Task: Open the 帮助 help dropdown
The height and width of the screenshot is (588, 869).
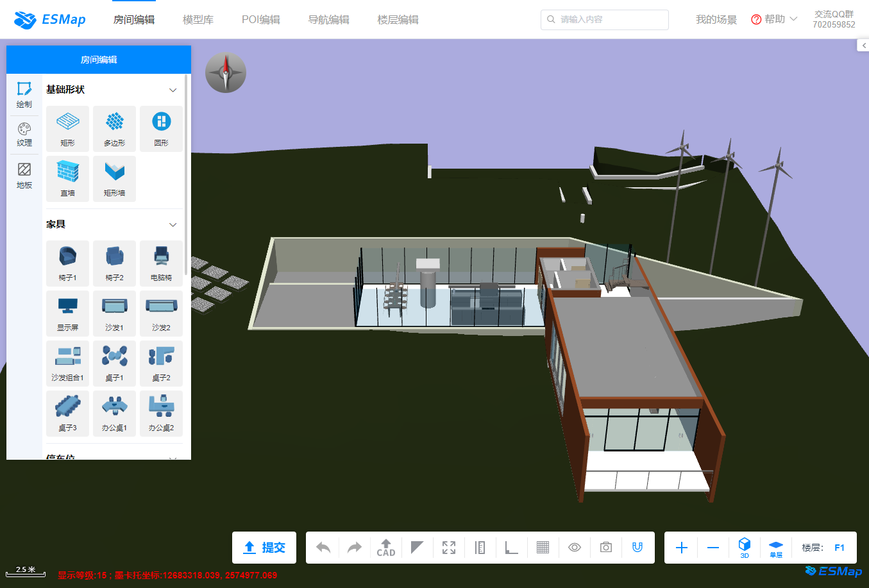Action: pyautogui.click(x=774, y=19)
